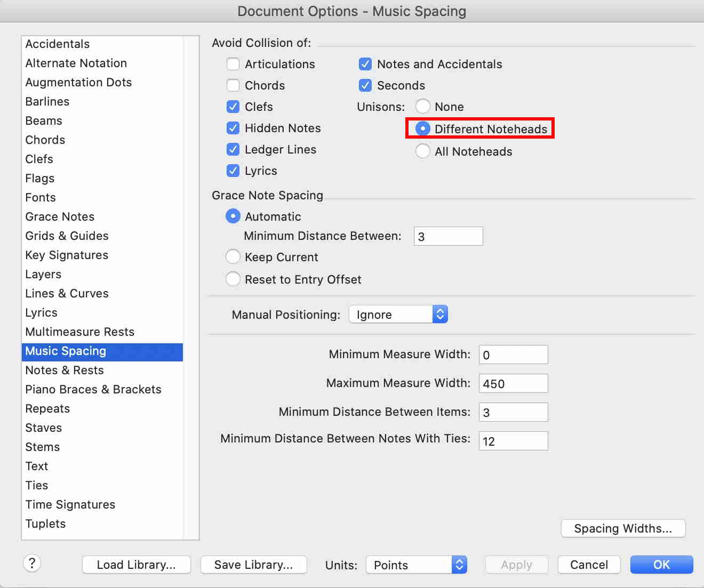Toggle the Notes and Accidentals checkbox
The image size is (704, 588).
click(x=365, y=64)
